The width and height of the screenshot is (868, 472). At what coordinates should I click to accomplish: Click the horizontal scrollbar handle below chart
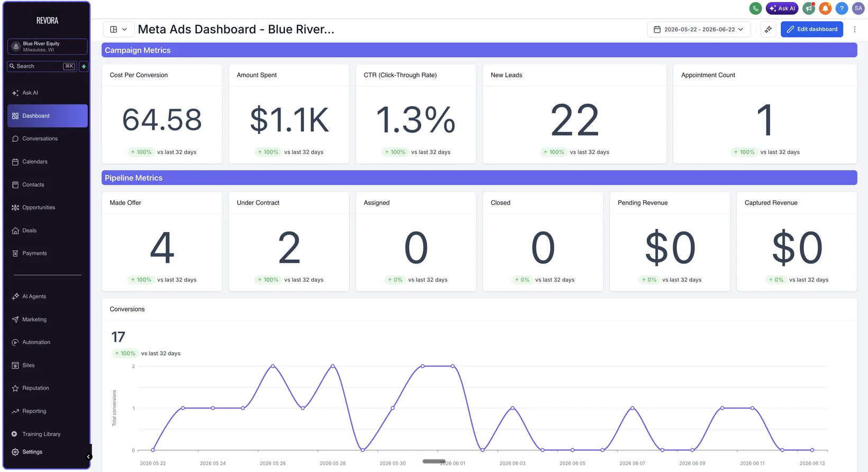coord(434,461)
